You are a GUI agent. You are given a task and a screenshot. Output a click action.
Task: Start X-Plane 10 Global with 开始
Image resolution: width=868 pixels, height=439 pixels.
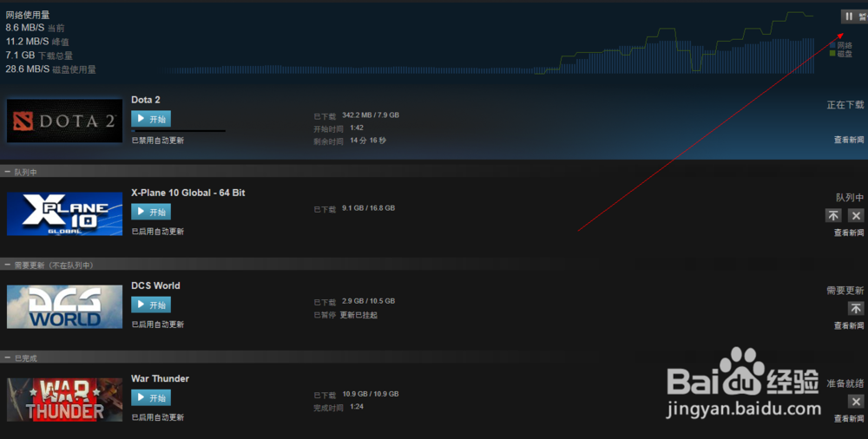click(x=151, y=212)
